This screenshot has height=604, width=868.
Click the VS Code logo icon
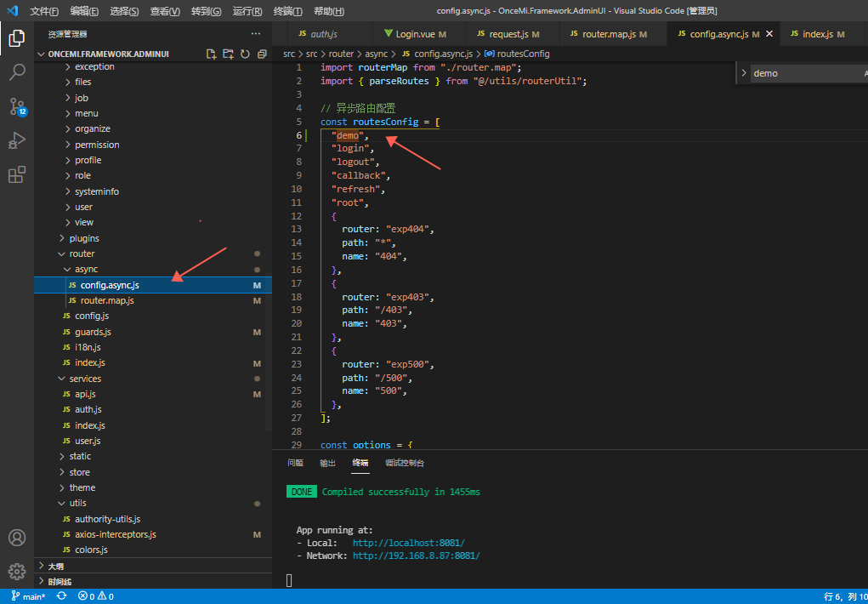[12, 10]
